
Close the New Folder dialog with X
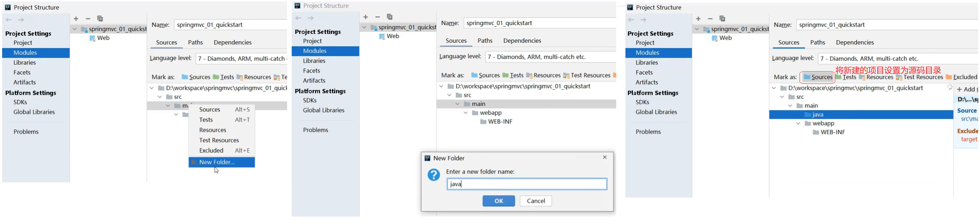pos(605,157)
